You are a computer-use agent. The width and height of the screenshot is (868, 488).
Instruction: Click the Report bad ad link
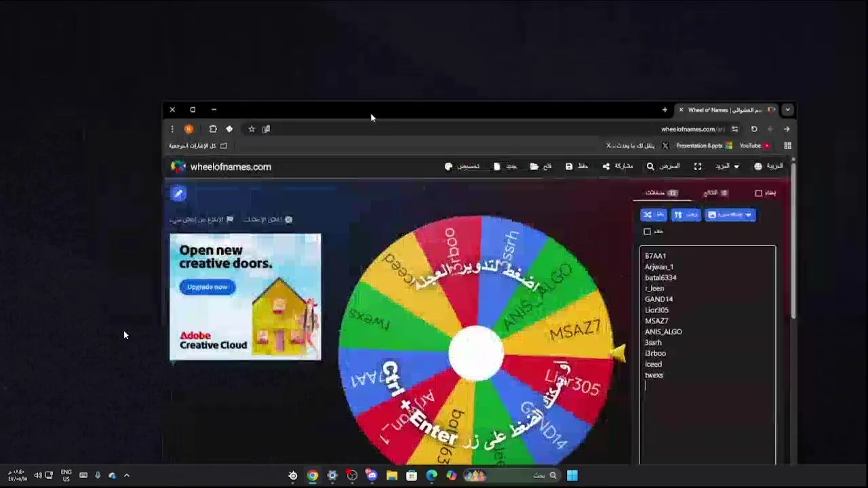[201, 220]
